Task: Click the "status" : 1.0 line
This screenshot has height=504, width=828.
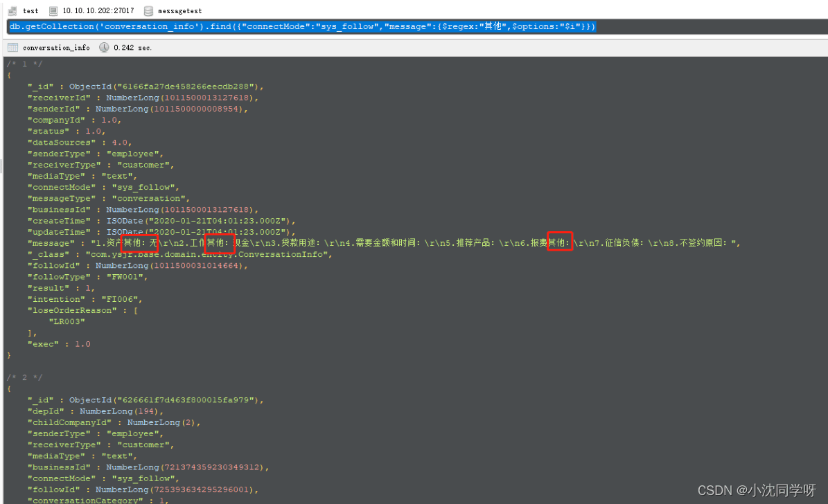Action: (x=67, y=131)
